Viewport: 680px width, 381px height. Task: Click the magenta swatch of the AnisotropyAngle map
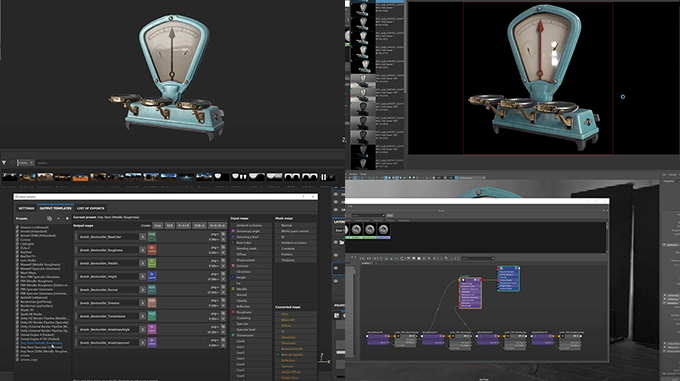click(x=152, y=329)
